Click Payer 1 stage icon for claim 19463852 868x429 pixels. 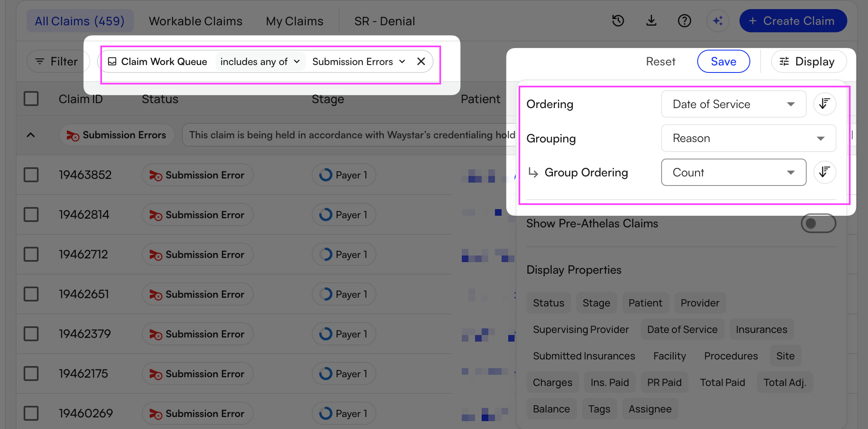coord(326,175)
